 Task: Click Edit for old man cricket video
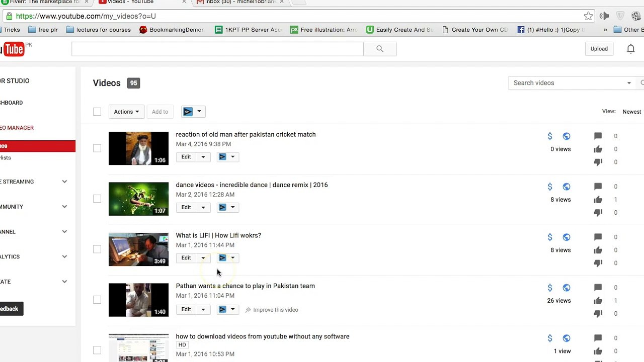point(186,157)
